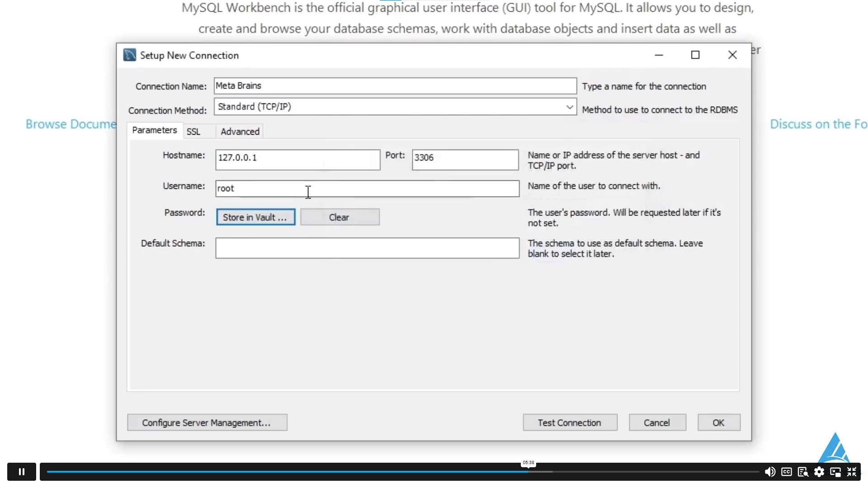This screenshot has height=488, width=868.
Task: Open the transcript search icon
Action: [x=803, y=472]
